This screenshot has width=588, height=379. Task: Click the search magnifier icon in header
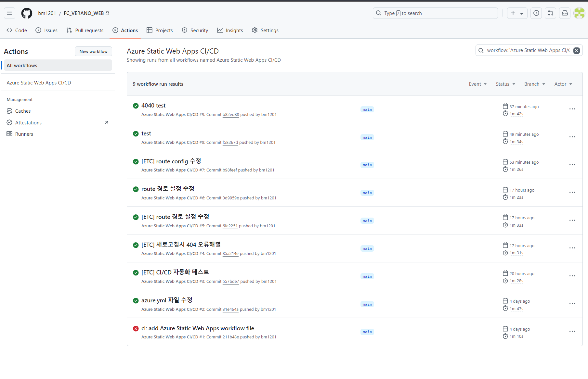tap(379, 13)
